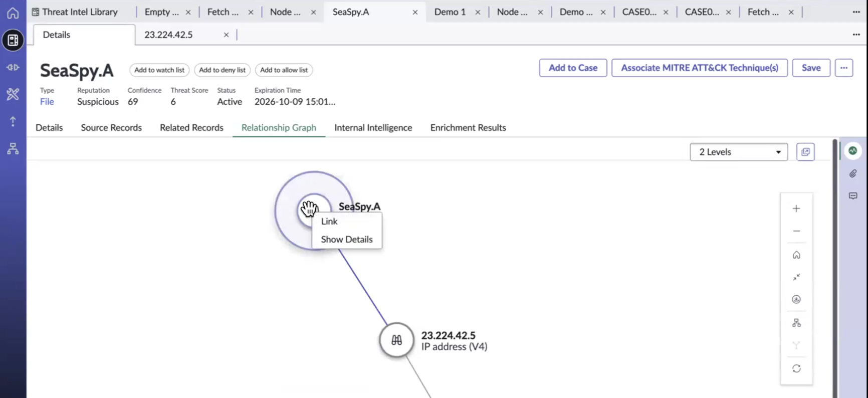Select the Details sub-tab beside 23.224.42.5 tab
Image resolution: width=868 pixels, height=398 pixels.
pyautogui.click(x=84, y=35)
